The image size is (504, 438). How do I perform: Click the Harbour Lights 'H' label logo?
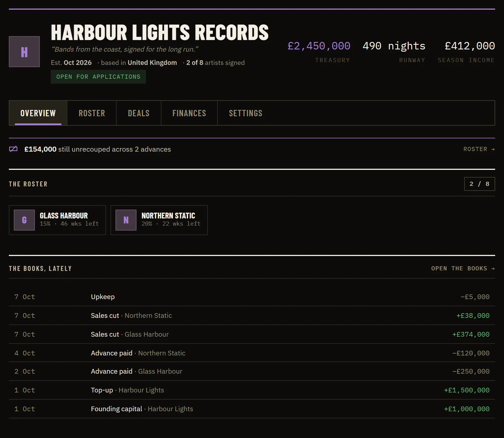(x=24, y=52)
